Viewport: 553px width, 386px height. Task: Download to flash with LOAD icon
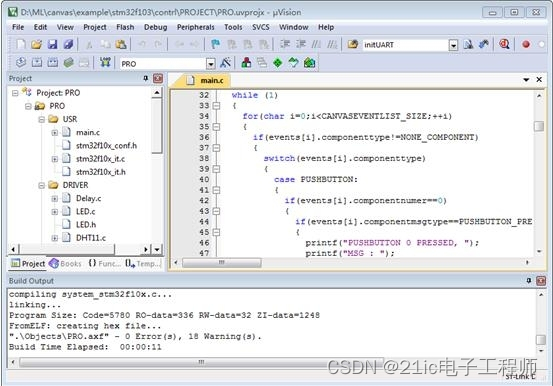point(105,63)
